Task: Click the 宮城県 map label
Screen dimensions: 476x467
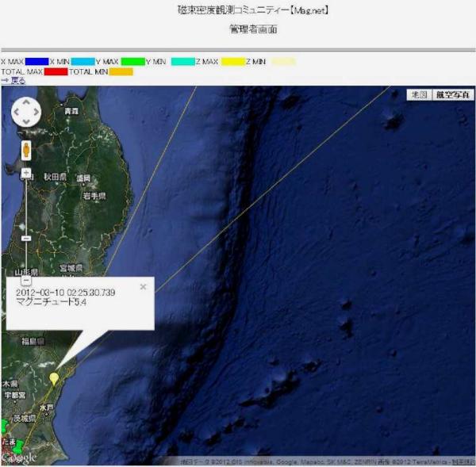Action: 71,268
